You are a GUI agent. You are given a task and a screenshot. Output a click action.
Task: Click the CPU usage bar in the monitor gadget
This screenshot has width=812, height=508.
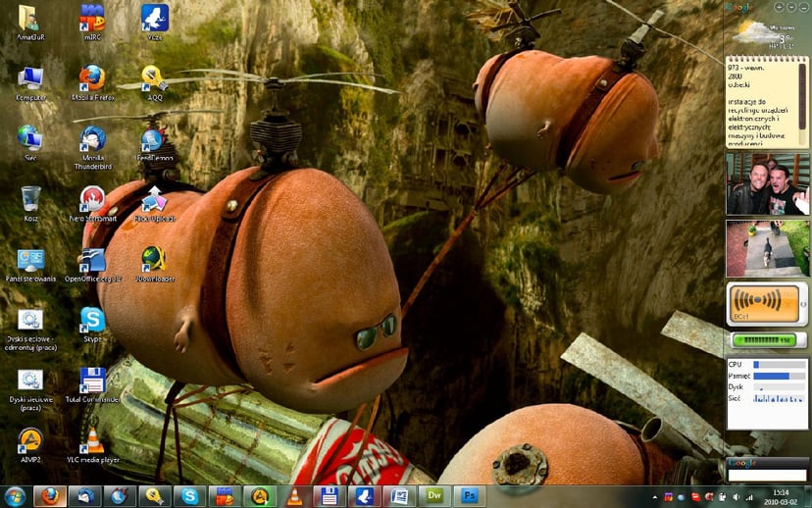click(780, 365)
